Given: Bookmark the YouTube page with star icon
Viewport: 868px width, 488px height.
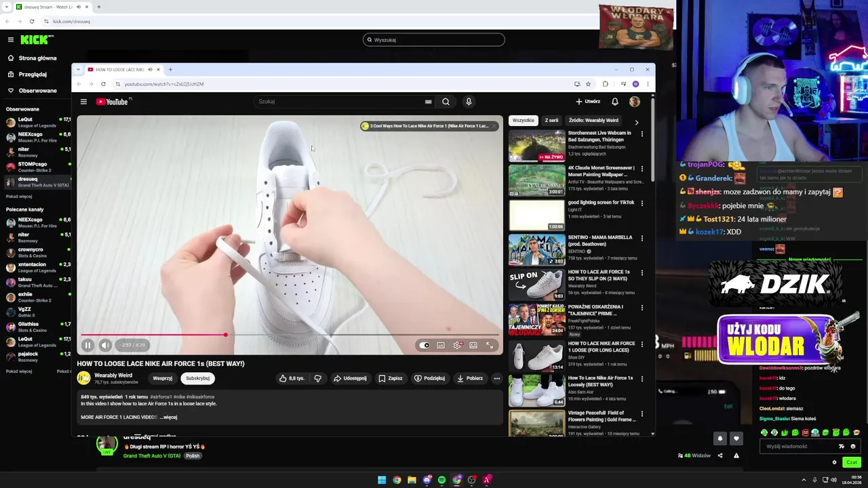Looking at the screenshot, I should pos(588,84).
